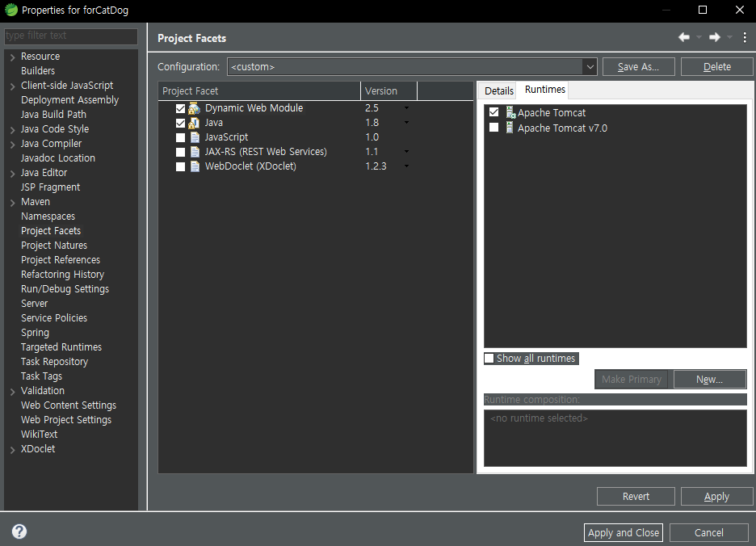Click the JAX-RS facet document icon
756x546 pixels.
(x=195, y=152)
